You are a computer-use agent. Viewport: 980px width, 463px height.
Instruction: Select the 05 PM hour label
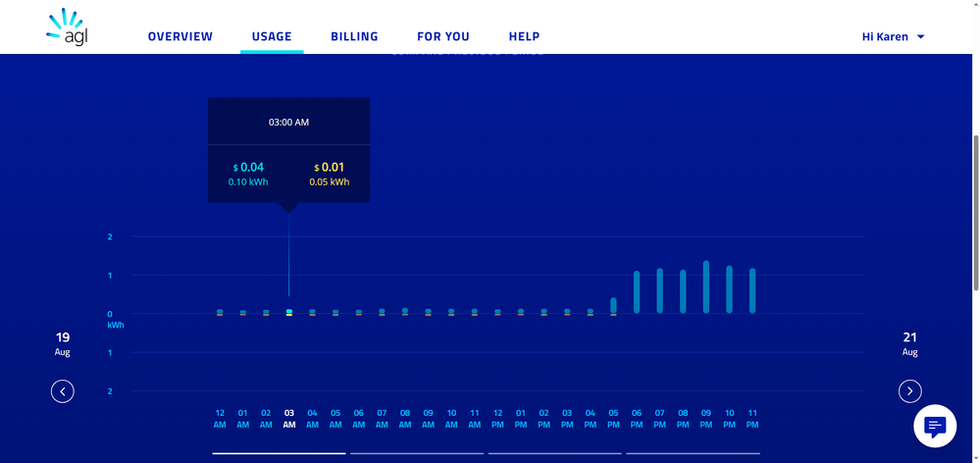[613, 419]
